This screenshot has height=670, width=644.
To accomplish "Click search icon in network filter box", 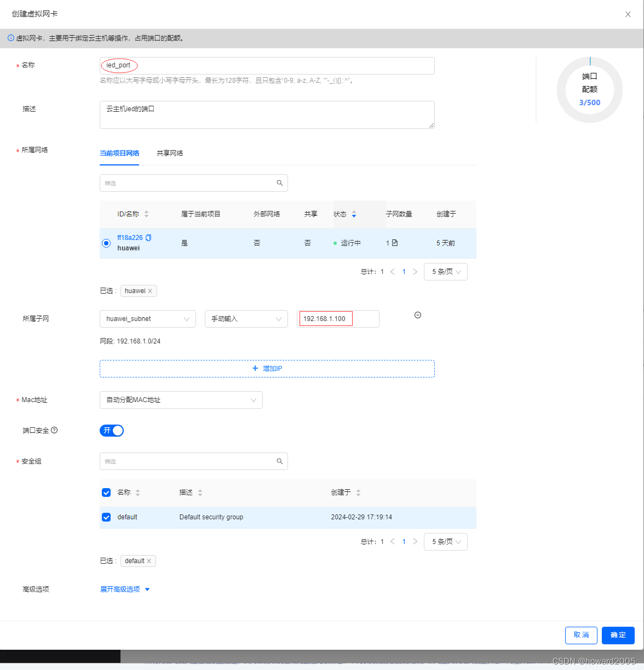I will (x=279, y=183).
